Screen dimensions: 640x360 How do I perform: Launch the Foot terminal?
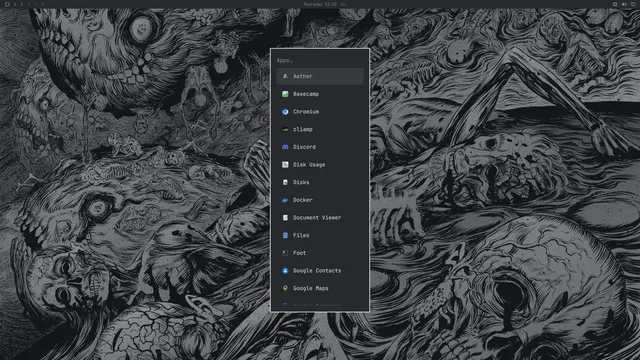[x=320, y=253]
